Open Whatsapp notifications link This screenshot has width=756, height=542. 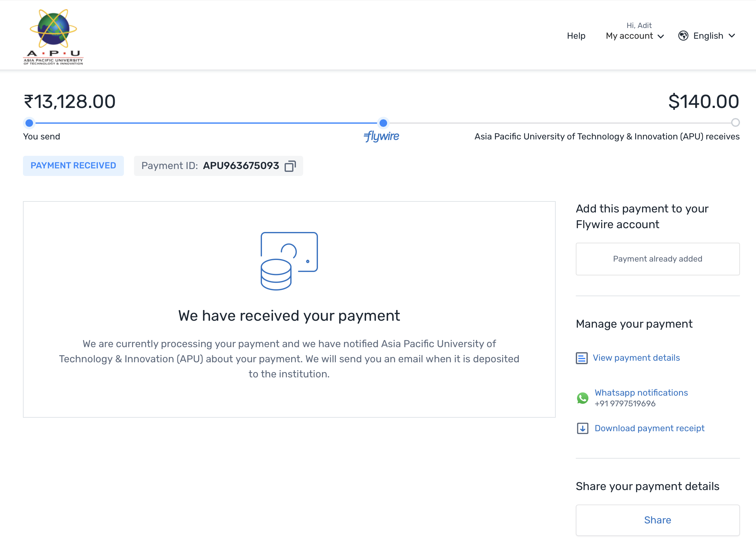click(x=641, y=392)
